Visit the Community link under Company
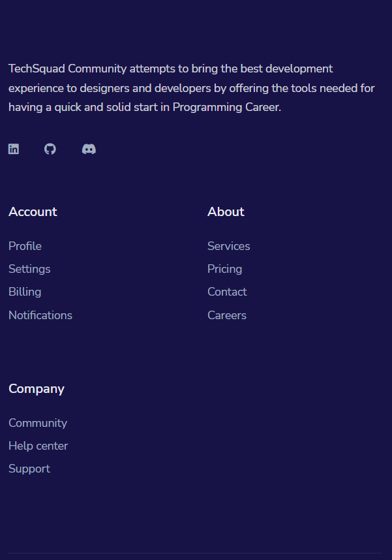This screenshot has width=392, height=560. point(38,423)
